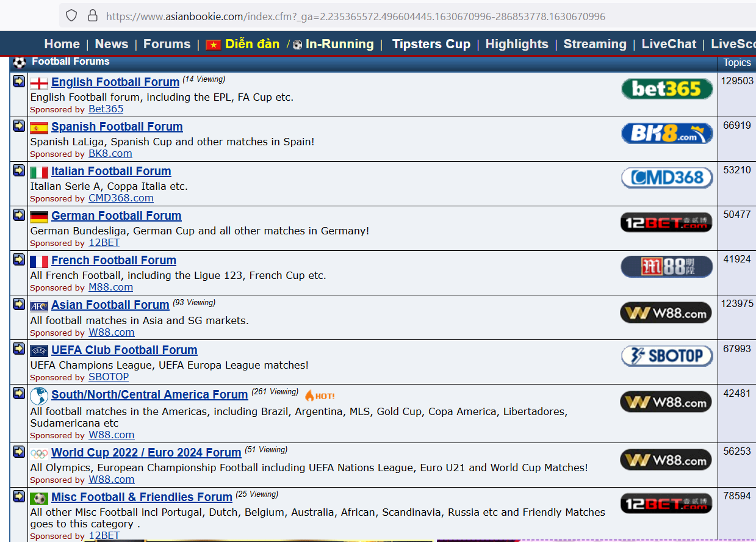Open Misc Football & Friendlies Forum link
This screenshot has width=756, height=542.
[142, 497]
